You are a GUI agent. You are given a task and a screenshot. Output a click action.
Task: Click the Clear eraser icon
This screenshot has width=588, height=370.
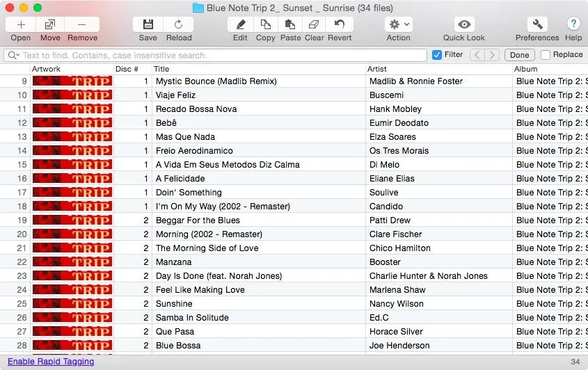tap(314, 25)
